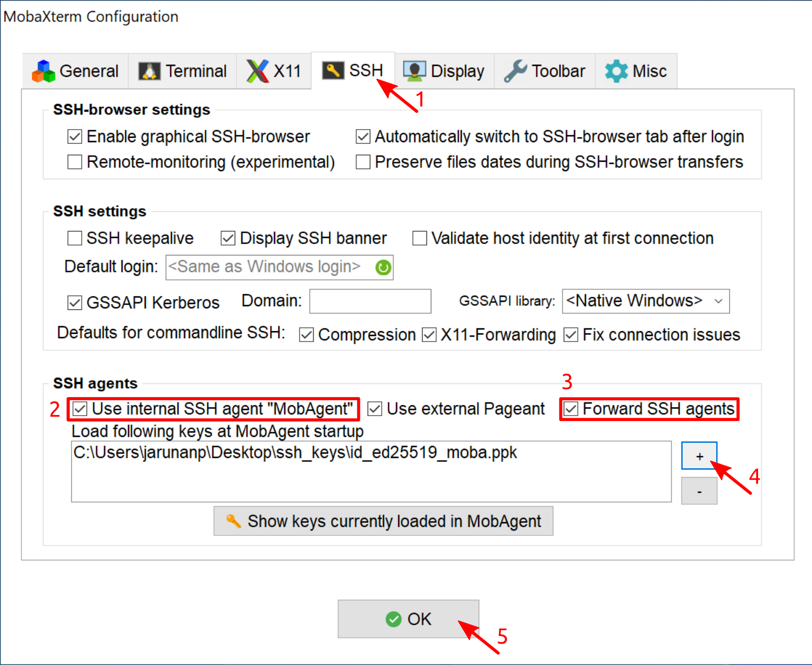This screenshot has height=665, width=812.
Task: Open the Display settings tab
Action: pos(444,70)
